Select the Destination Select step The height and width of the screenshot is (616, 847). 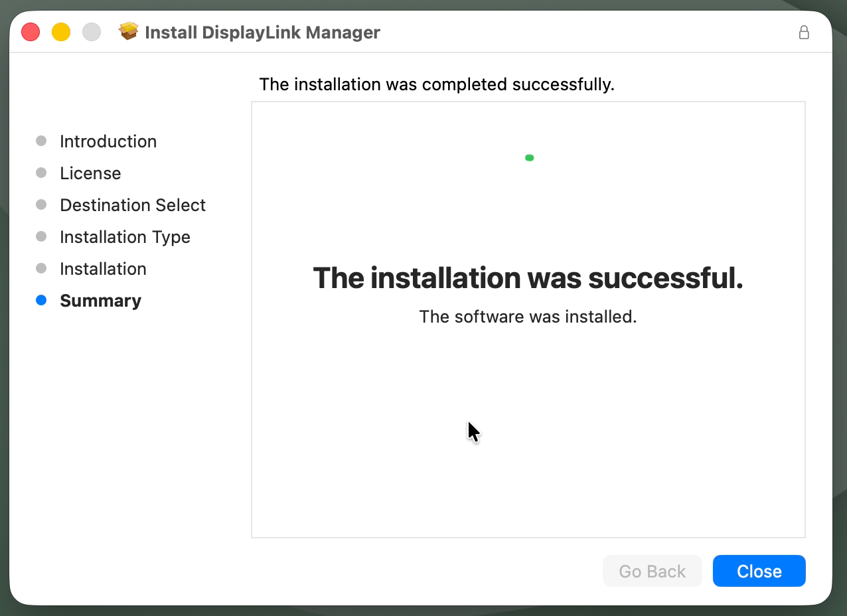point(133,204)
